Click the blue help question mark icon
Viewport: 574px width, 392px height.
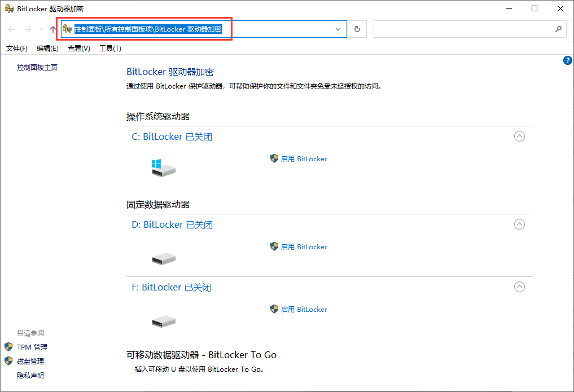coord(568,60)
